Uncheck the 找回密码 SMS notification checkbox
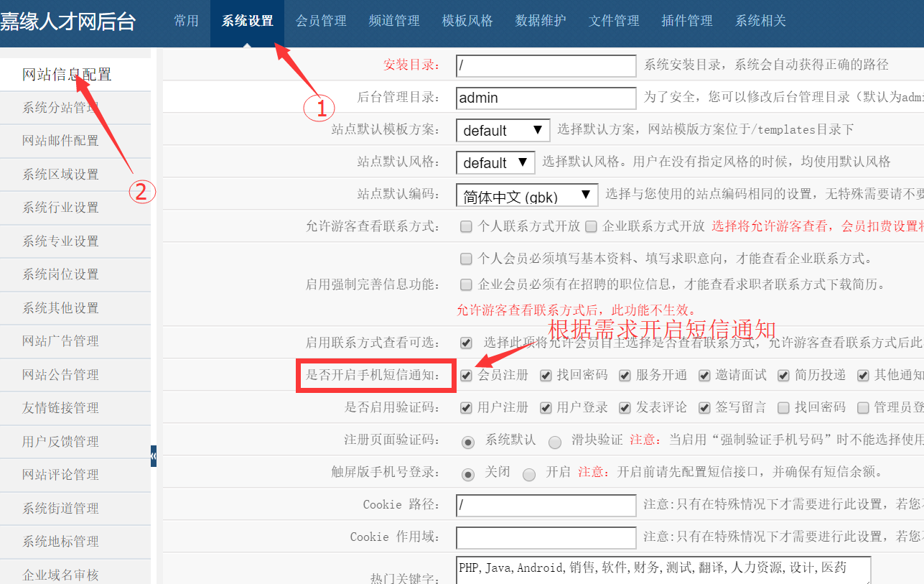The width and height of the screenshot is (924, 584). (x=546, y=376)
